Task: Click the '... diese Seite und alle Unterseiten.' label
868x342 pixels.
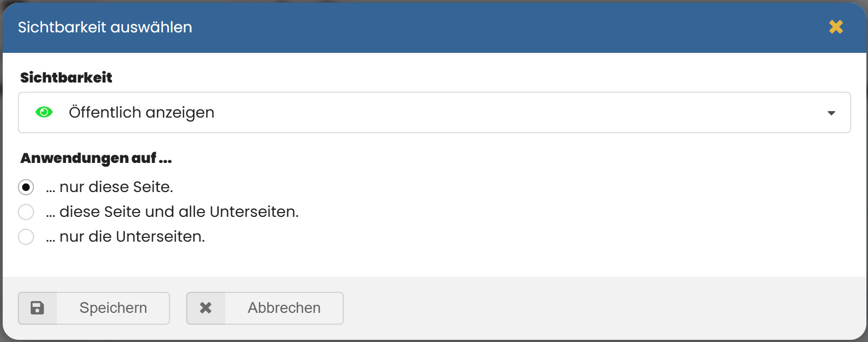Action: [x=172, y=212]
